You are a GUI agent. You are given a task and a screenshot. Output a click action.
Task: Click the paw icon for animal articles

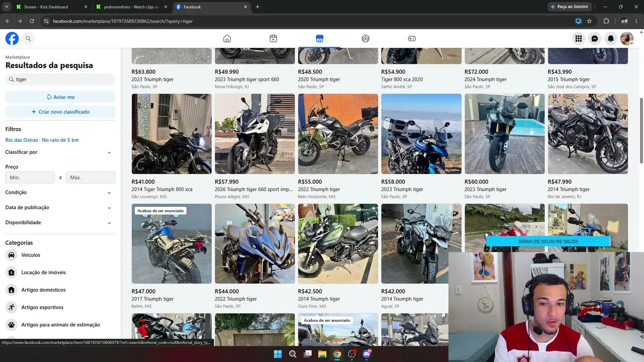(x=11, y=325)
